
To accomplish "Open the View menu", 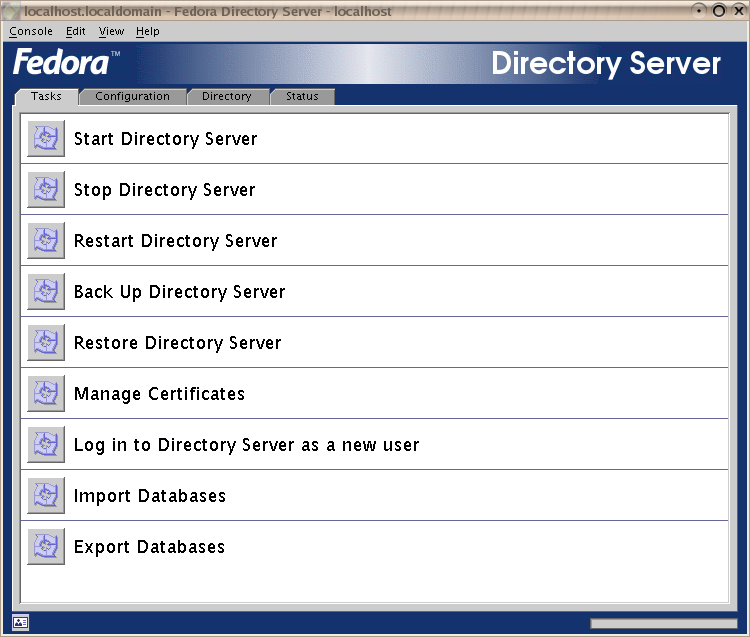I will [111, 32].
